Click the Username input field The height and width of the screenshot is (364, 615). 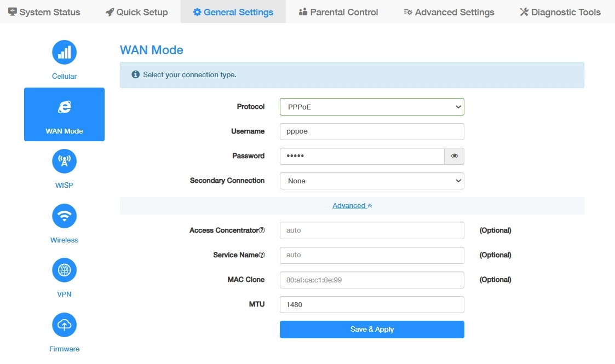tap(372, 131)
